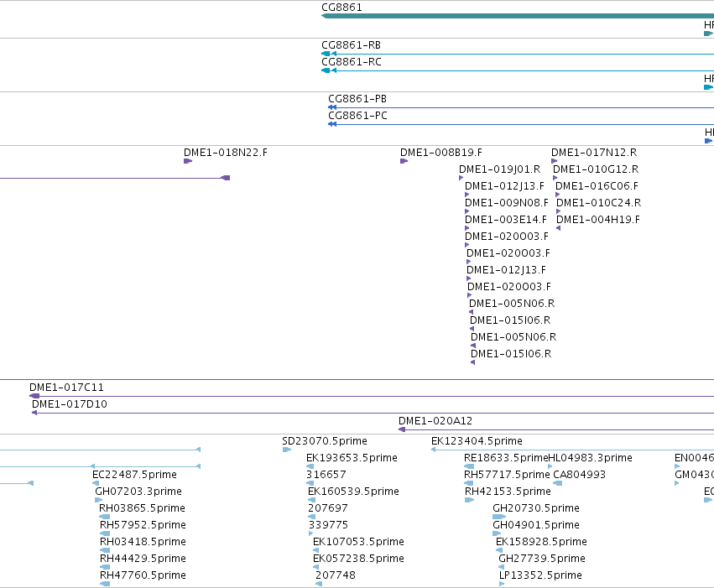The image size is (714, 588).
Task: Click the EK160539.5prime EST label
Action: coord(353,492)
